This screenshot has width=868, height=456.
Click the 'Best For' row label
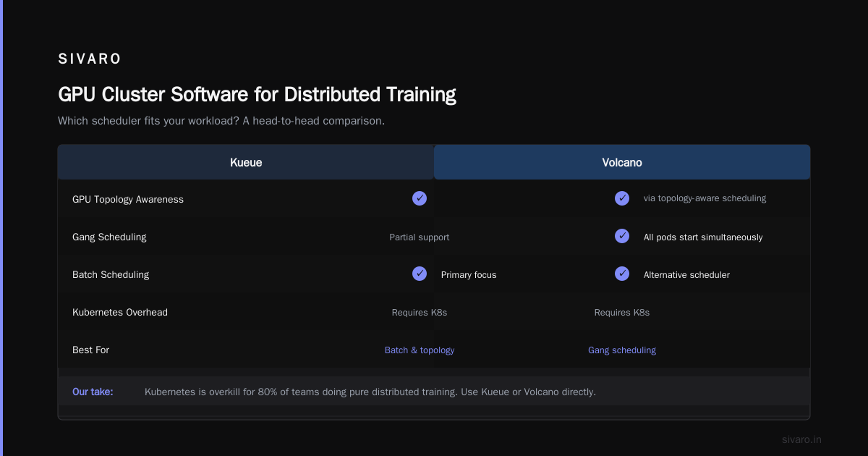click(x=91, y=350)
